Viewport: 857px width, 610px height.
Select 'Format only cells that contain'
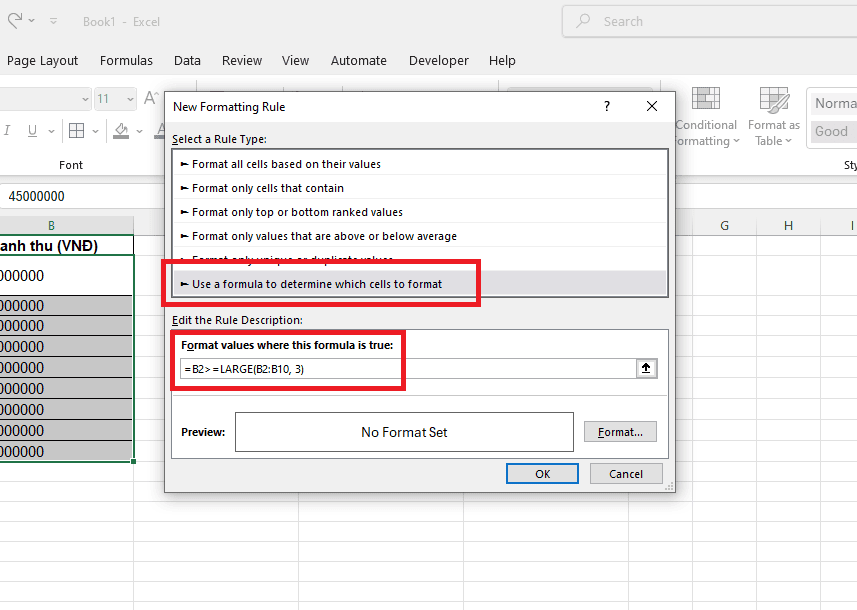tap(420, 188)
